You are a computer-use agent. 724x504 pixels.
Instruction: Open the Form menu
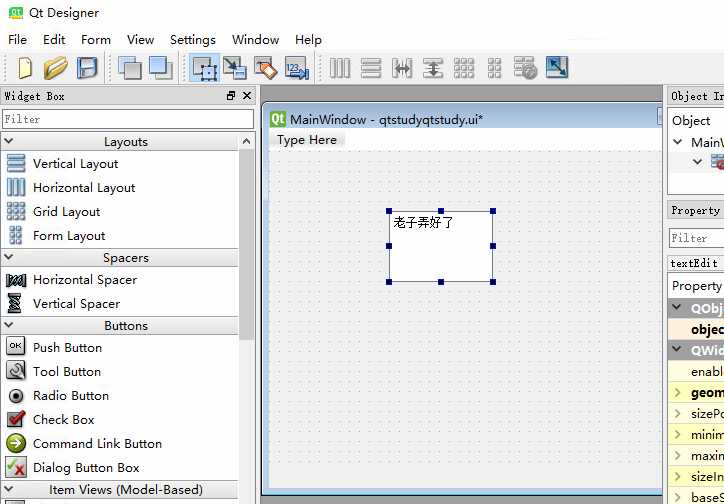pos(96,40)
